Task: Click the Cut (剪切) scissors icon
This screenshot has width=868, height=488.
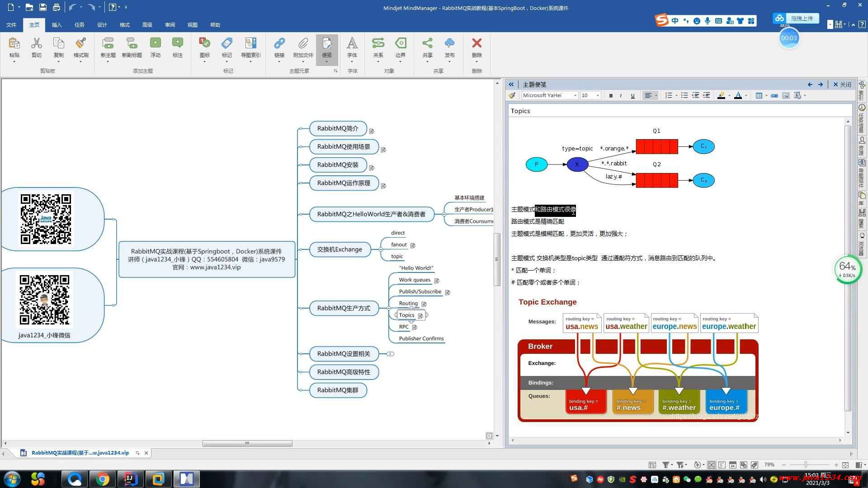Action: (x=36, y=43)
